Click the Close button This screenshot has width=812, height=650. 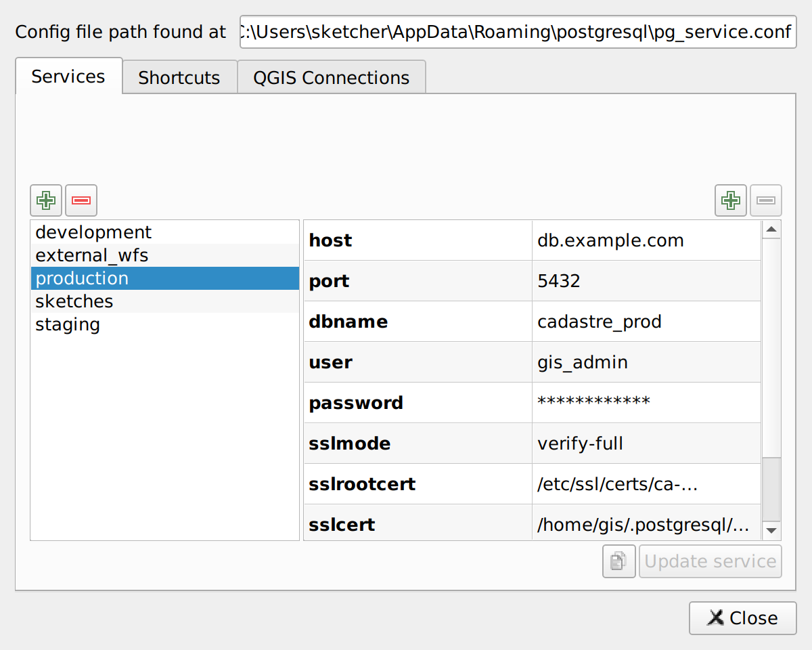[742, 617]
